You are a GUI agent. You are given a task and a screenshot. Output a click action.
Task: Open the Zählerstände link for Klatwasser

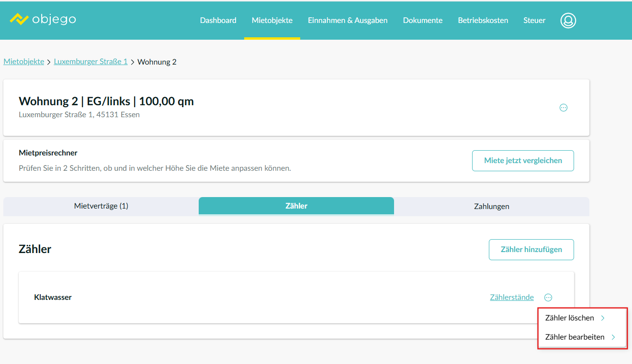[511, 298]
